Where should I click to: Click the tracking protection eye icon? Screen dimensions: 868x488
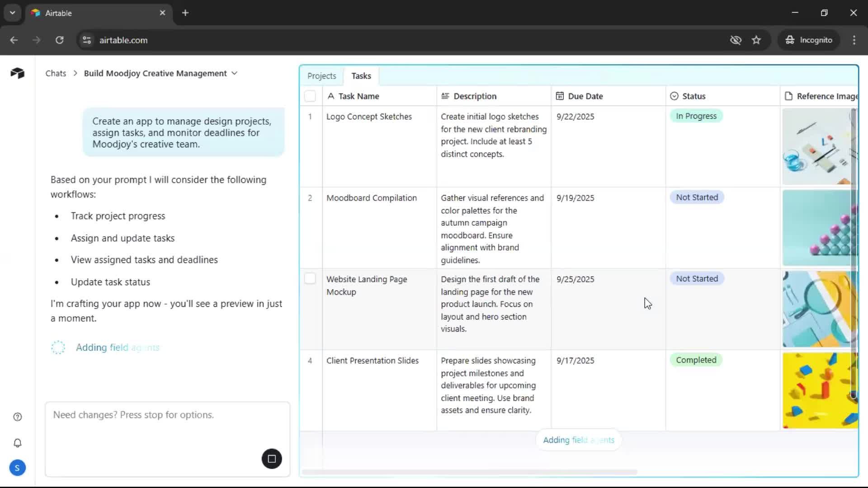736,40
